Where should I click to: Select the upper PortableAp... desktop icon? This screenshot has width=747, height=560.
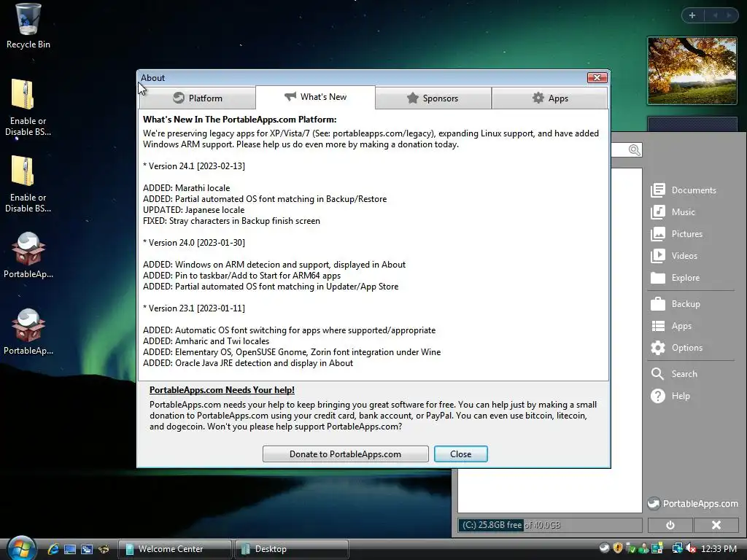[x=28, y=256]
